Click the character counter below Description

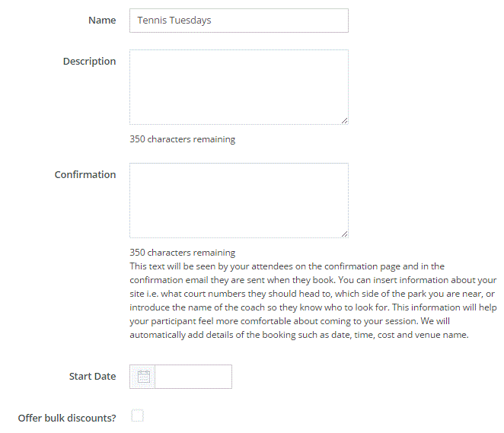(x=182, y=139)
